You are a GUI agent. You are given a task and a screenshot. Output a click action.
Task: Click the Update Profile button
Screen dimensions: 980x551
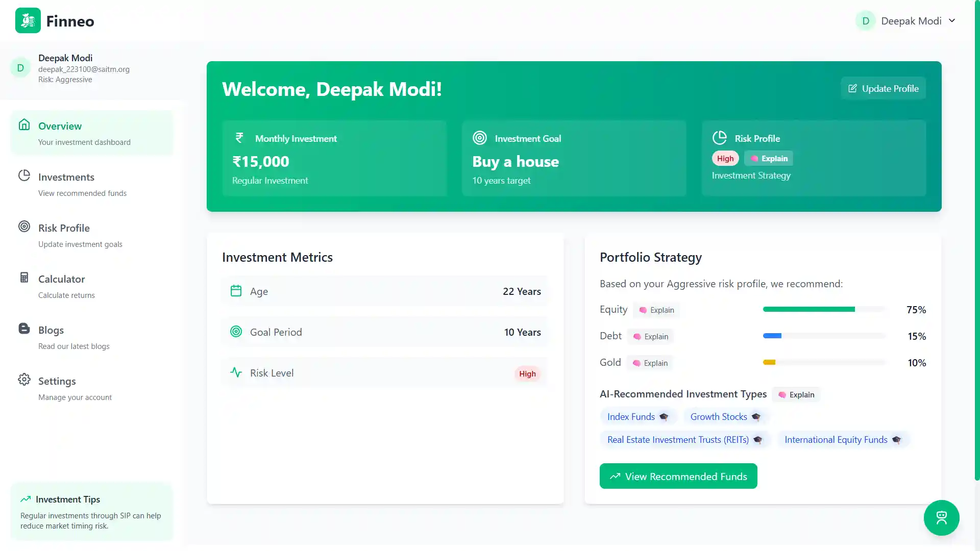[x=883, y=88]
